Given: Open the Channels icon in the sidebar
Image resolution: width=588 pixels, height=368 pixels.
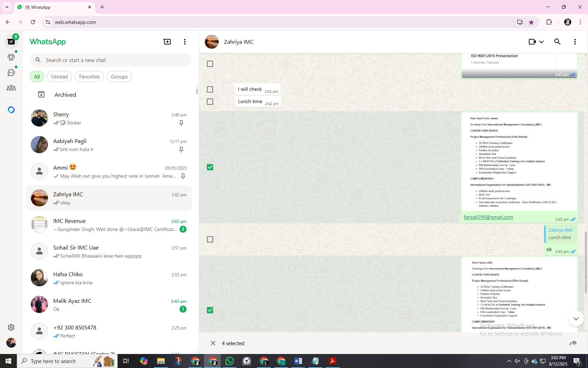Looking at the screenshot, I should 11,73.
